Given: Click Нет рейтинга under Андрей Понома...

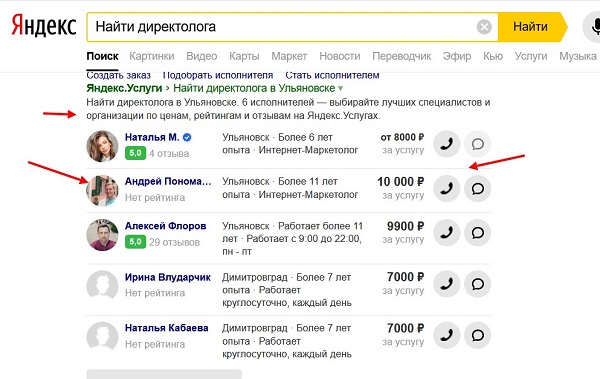Looking at the screenshot, I should tap(155, 198).
